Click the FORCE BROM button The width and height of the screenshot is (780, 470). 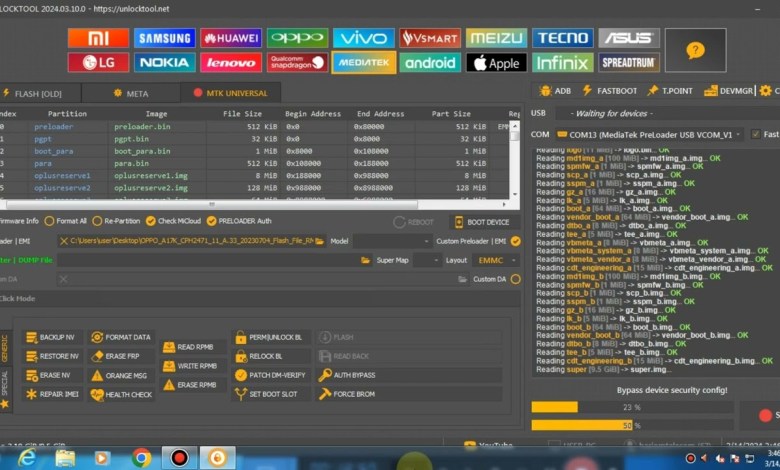pyautogui.click(x=408, y=394)
